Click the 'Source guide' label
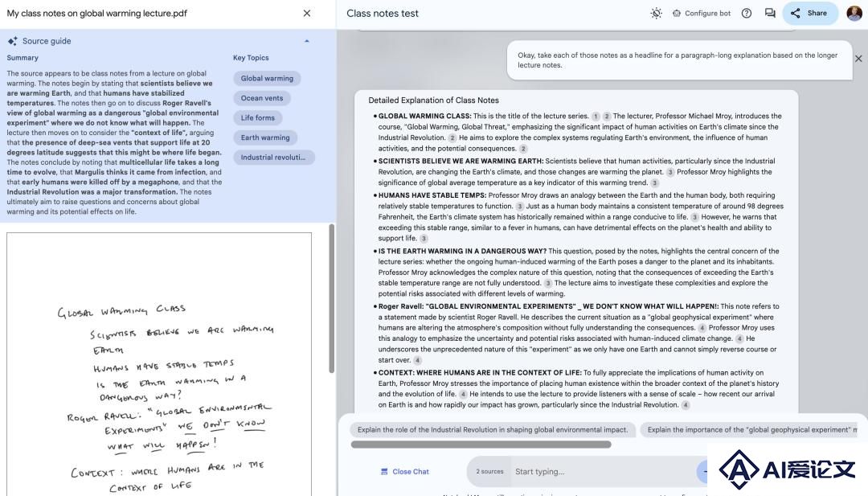This screenshot has width=868, height=496. click(47, 41)
